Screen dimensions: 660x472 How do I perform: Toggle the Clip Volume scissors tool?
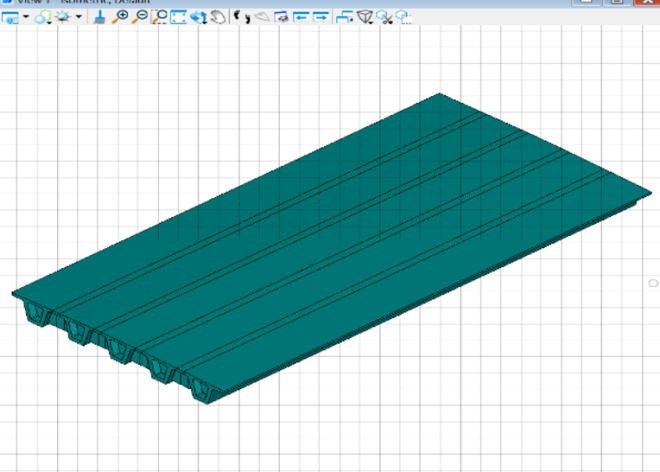[x=385, y=17]
